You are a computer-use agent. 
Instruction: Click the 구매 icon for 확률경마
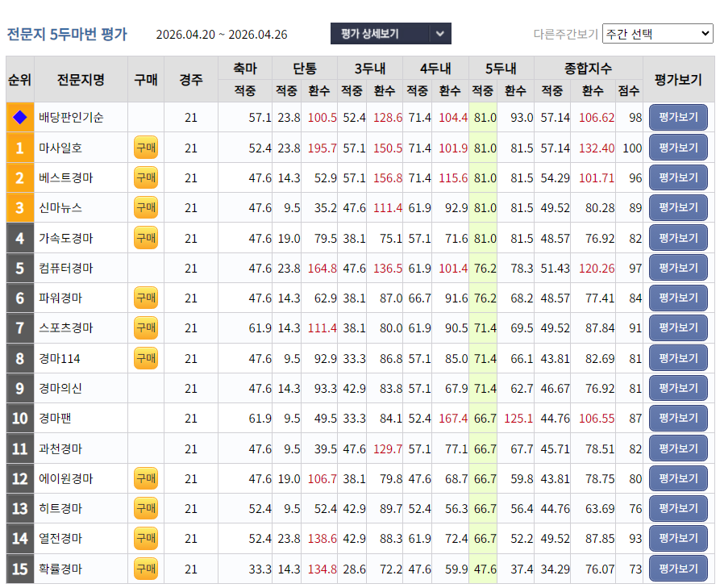point(145,568)
